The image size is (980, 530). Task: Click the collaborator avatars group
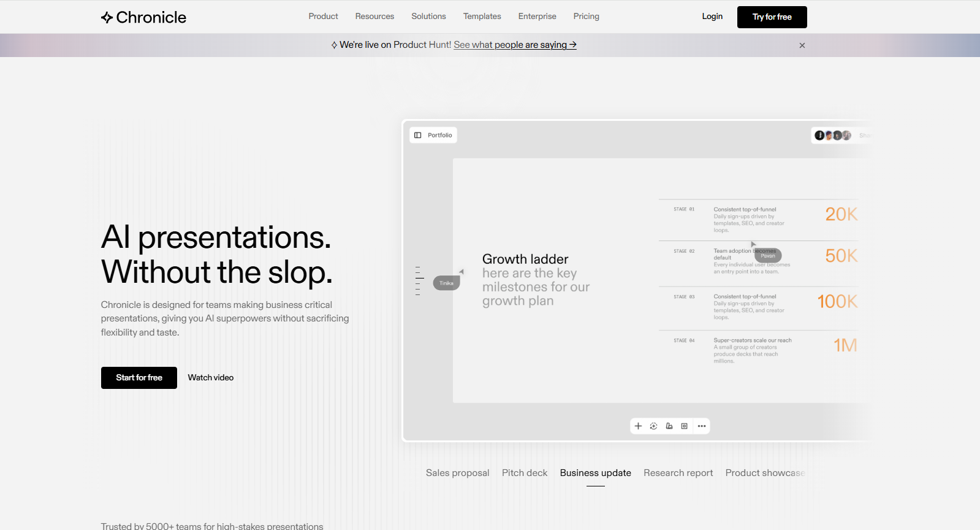pos(832,136)
